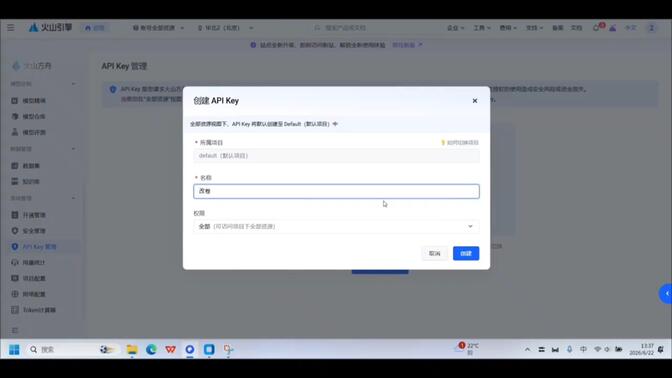Click the 名称 name input field
The width and height of the screenshot is (672, 378).
click(x=336, y=191)
